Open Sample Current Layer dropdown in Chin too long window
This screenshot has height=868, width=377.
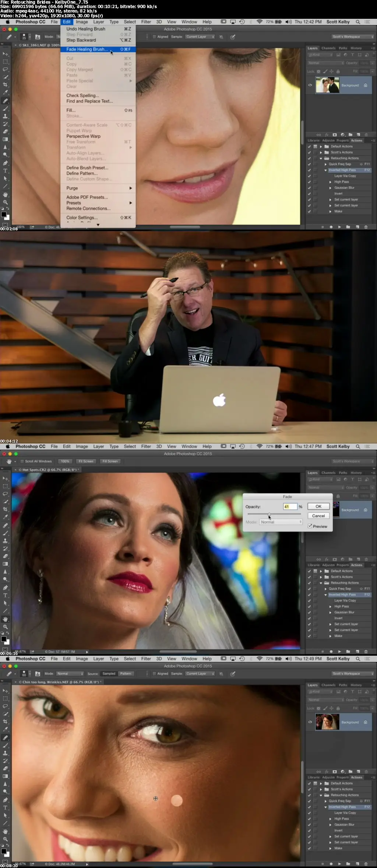(200, 674)
